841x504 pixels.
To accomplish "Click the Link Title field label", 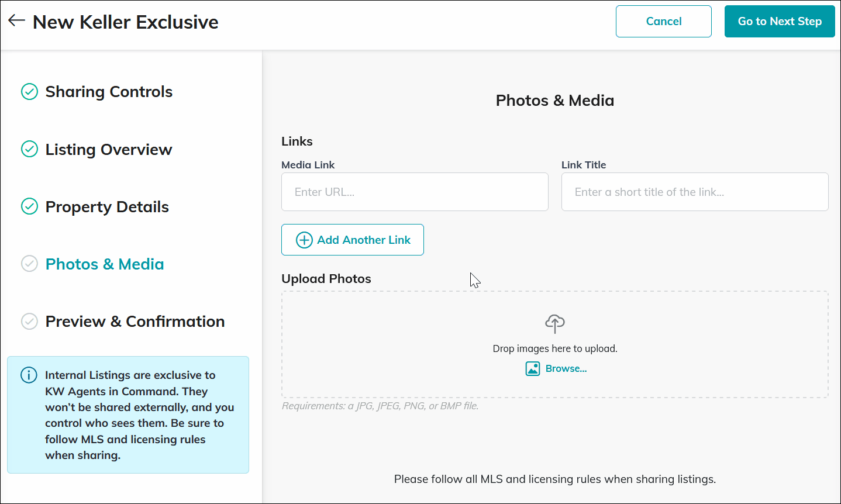I will (584, 165).
